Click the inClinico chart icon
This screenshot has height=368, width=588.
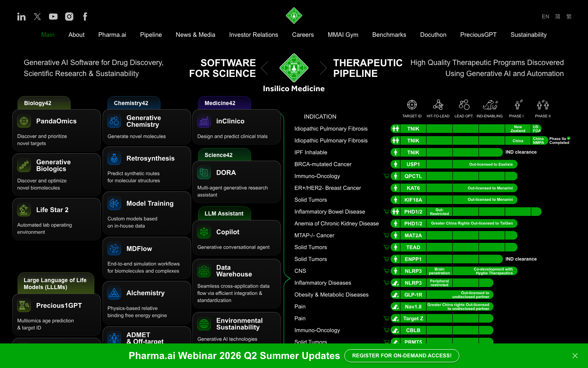204,121
